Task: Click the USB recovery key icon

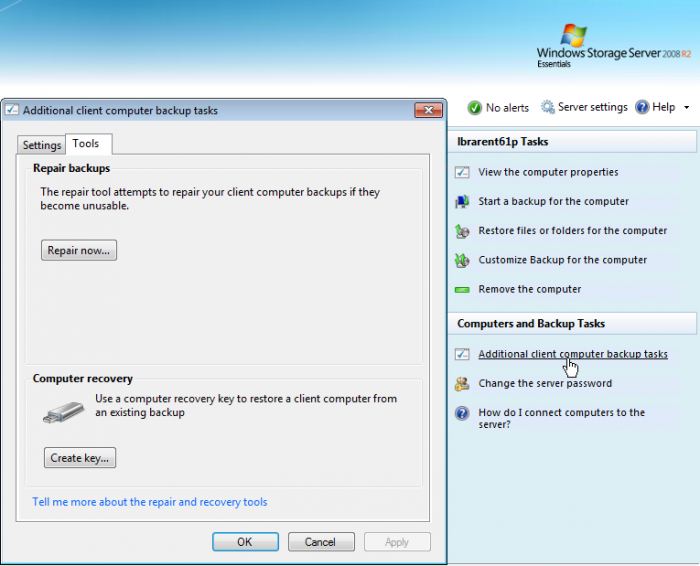Action: point(63,411)
